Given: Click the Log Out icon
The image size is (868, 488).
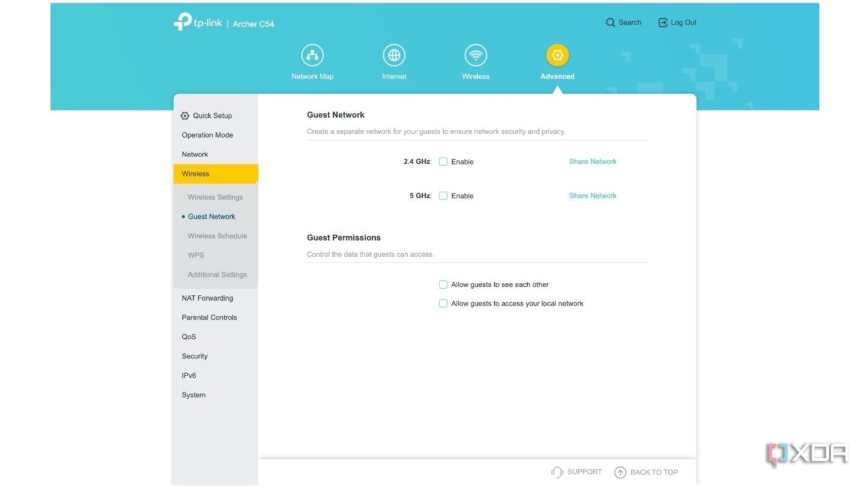Looking at the screenshot, I should (663, 22).
